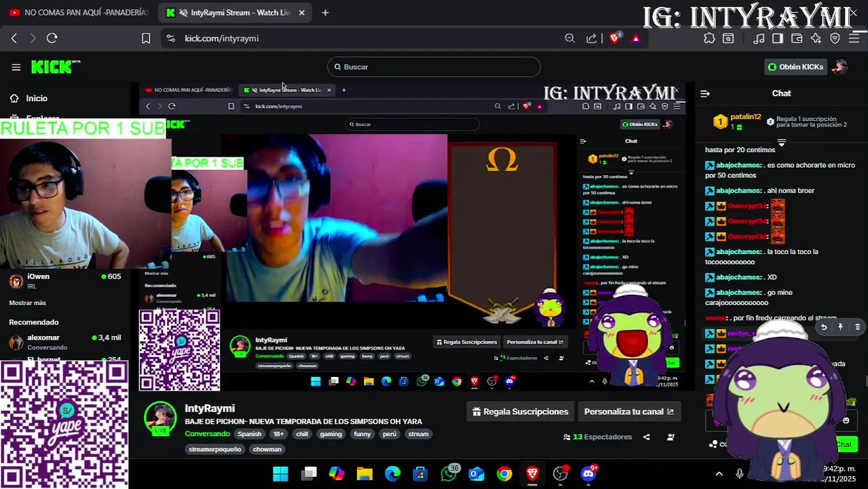868x489 pixels.
Task: Open the browser extensions puzzle icon
Action: point(709,38)
